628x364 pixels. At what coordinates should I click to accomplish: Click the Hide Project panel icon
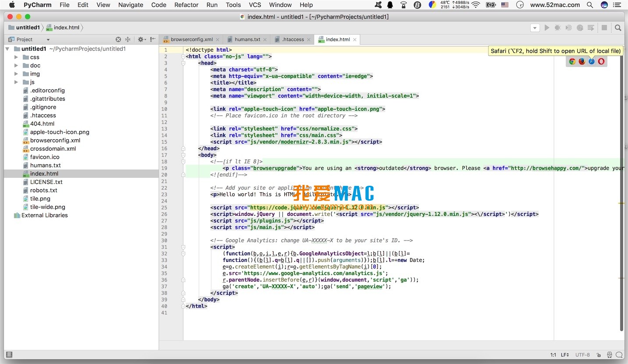(153, 39)
